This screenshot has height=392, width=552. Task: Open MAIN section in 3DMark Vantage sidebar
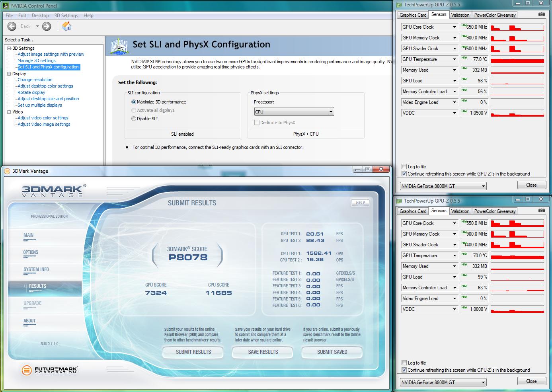tap(29, 235)
